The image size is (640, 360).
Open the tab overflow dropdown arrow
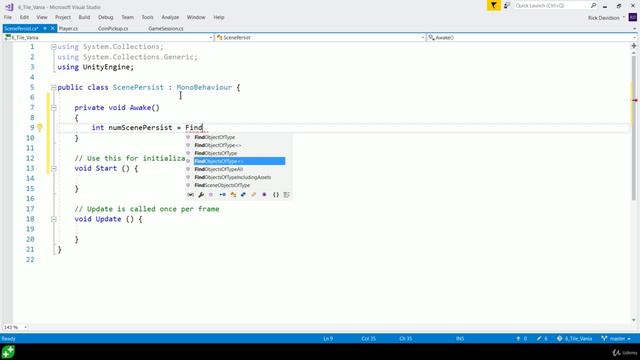tap(634, 29)
